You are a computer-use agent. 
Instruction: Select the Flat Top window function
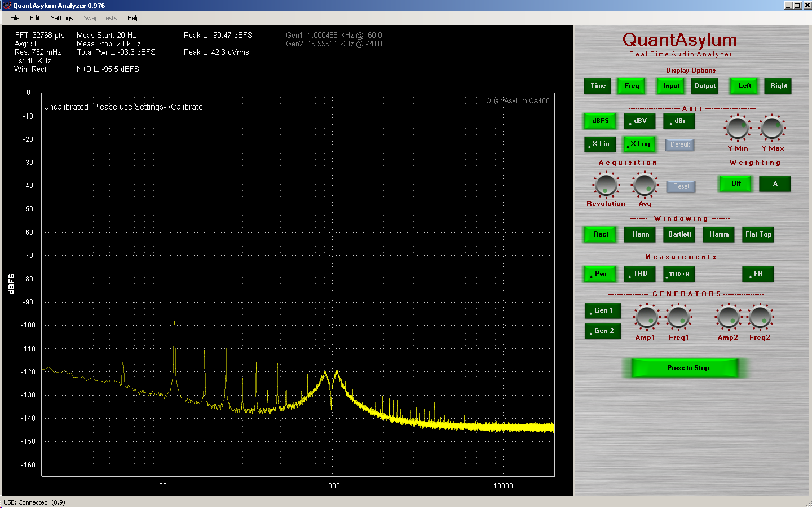758,235
